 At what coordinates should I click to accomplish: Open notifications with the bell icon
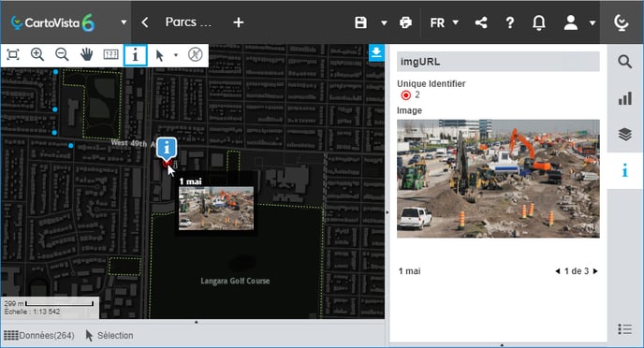pos(539,22)
